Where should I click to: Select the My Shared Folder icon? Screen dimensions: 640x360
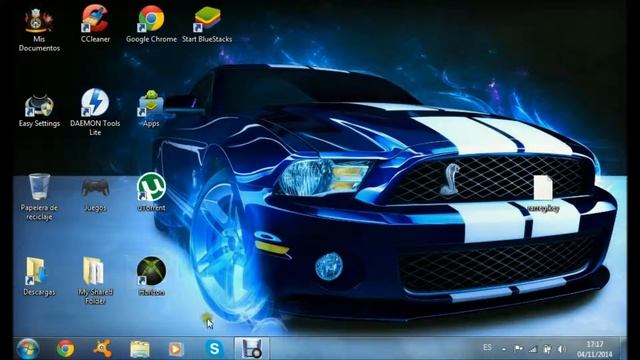click(x=95, y=281)
